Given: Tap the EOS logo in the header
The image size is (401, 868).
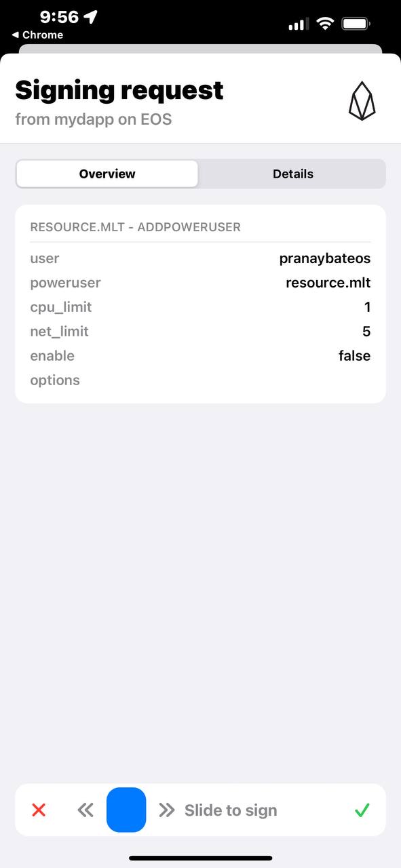Looking at the screenshot, I should pyautogui.click(x=362, y=99).
